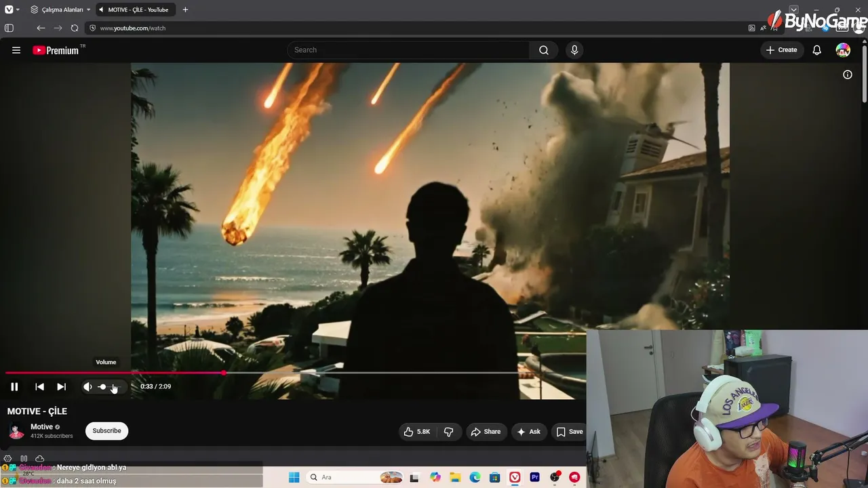Open OBS Studio from the taskbar
This screenshot has width=868, height=488.
555,477
